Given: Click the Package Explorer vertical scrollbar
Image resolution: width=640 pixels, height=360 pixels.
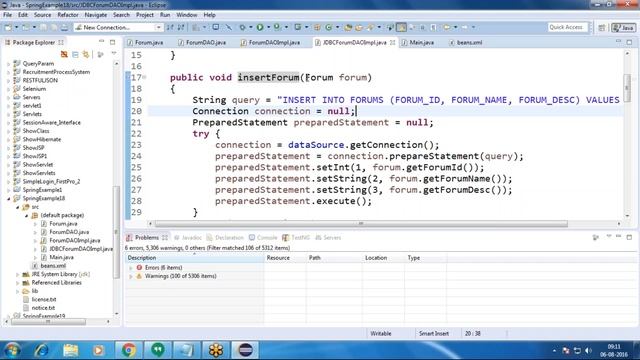Looking at the screenshot, I should click(x=116, y=233).
